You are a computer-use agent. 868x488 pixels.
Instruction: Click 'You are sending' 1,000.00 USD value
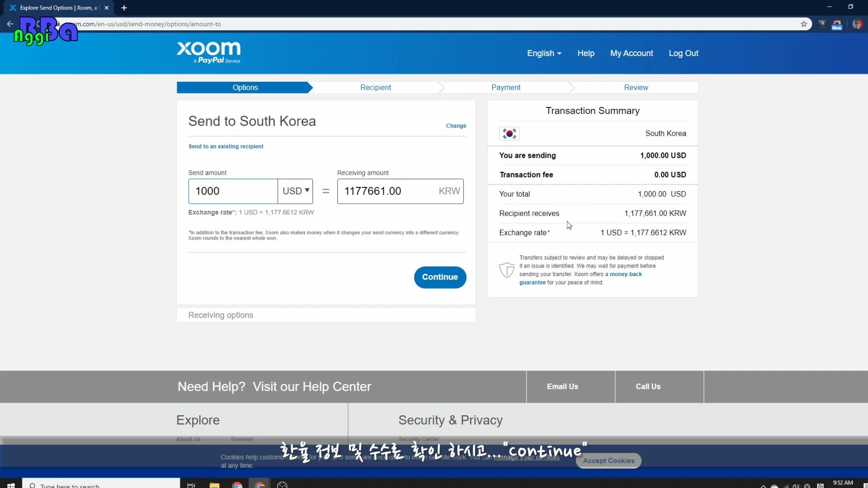663,155
